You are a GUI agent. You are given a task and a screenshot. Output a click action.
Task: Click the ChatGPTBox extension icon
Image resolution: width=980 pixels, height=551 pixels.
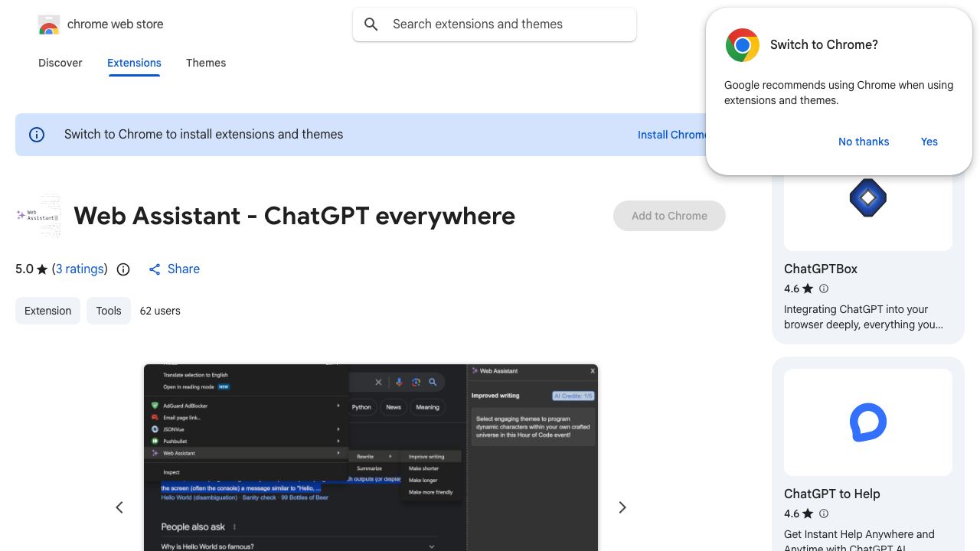[x=868, y=198]
